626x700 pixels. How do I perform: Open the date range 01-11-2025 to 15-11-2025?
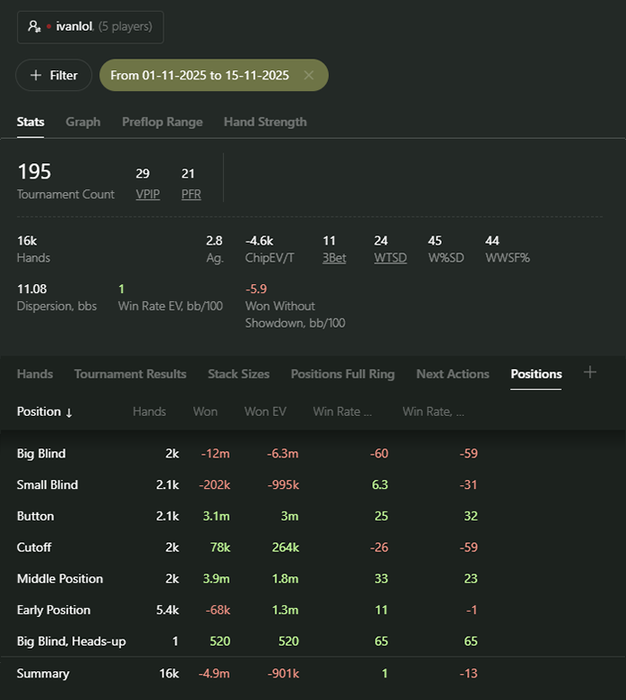(199, 75)
